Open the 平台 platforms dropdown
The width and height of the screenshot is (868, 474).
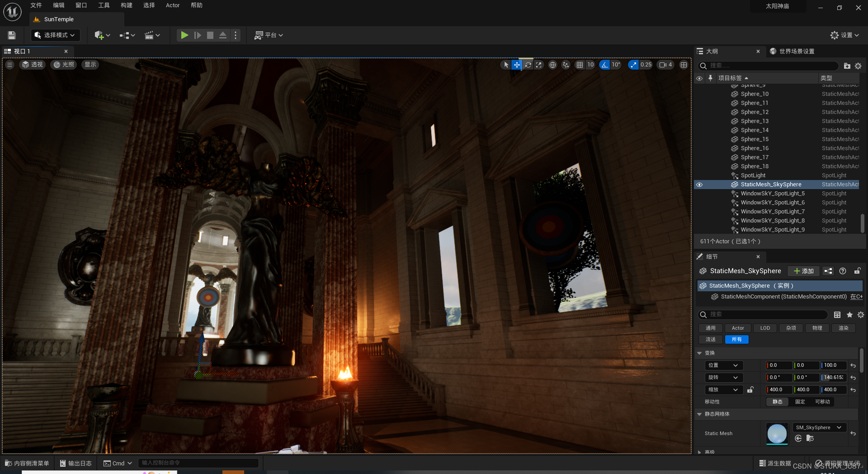269,35
